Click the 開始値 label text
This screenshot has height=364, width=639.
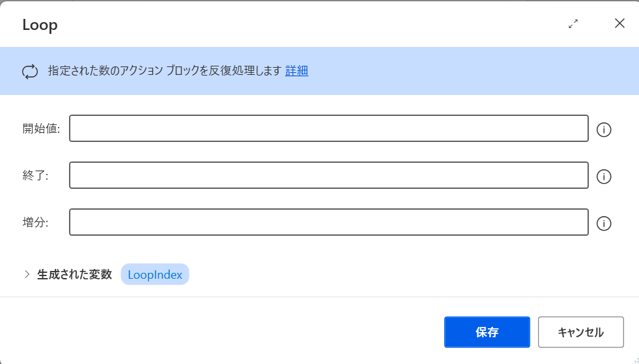41,129
